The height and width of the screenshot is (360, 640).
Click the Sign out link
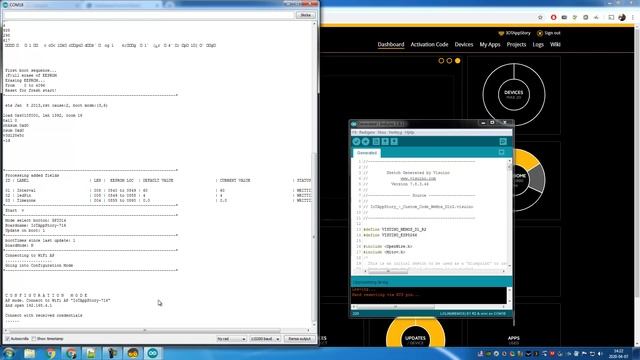[x=549, y=33]
